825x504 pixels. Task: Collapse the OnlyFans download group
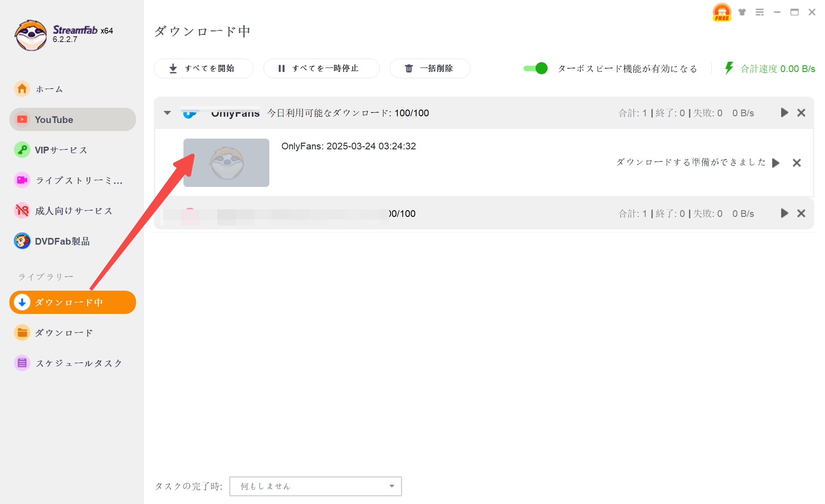click(x=167, y=113)
